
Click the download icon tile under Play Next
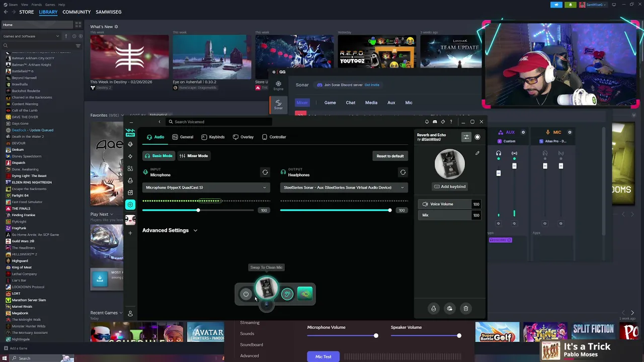coord(100,279)
